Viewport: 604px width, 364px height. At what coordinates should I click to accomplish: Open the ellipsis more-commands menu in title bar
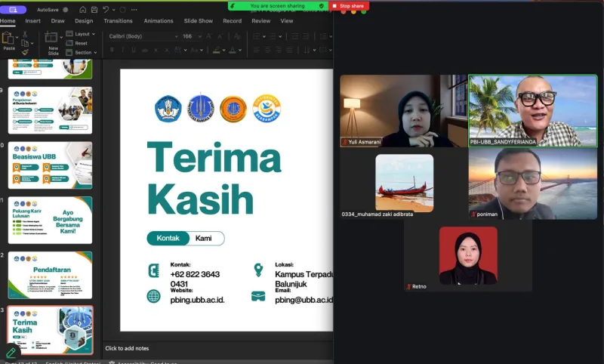point(134,10)
